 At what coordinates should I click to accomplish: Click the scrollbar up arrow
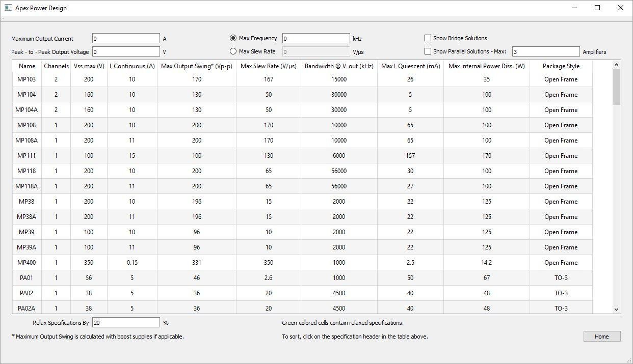(616, 65)
